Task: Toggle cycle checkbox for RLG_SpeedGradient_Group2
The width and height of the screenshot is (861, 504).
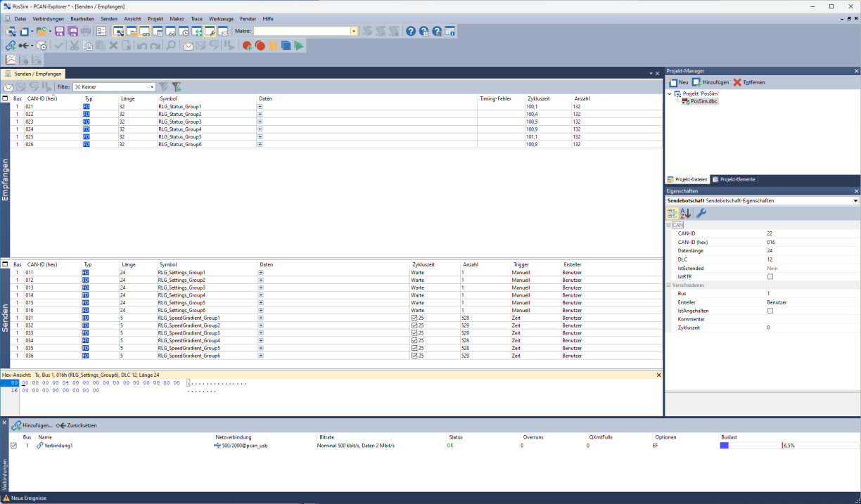Action: 414,325
